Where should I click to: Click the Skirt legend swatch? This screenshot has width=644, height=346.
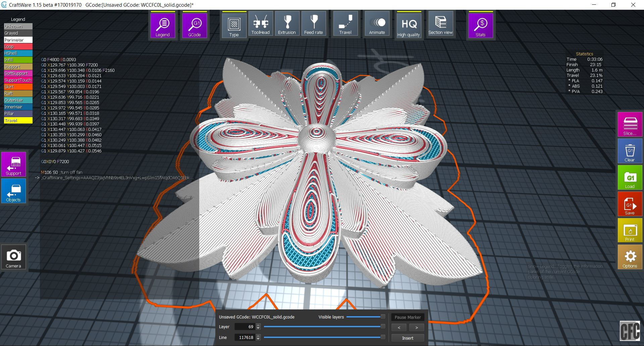coord(18,87)
